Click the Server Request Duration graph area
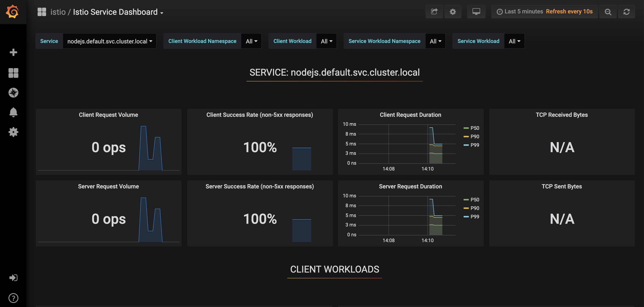This screenshot has height=307, width=644. pyautogui.click(x=407, y=215)
